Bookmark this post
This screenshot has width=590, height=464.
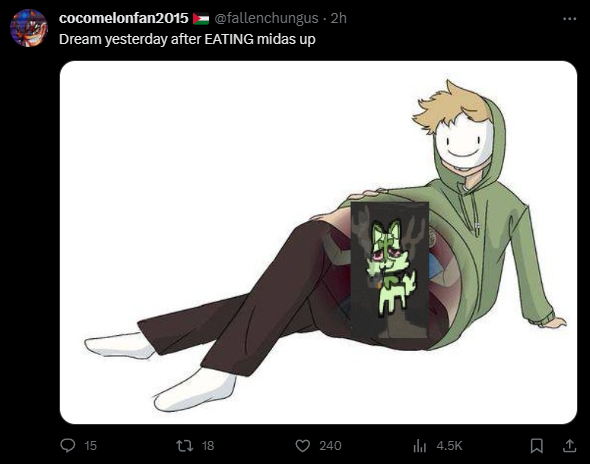pyautogui.click(x=537, y=446)
